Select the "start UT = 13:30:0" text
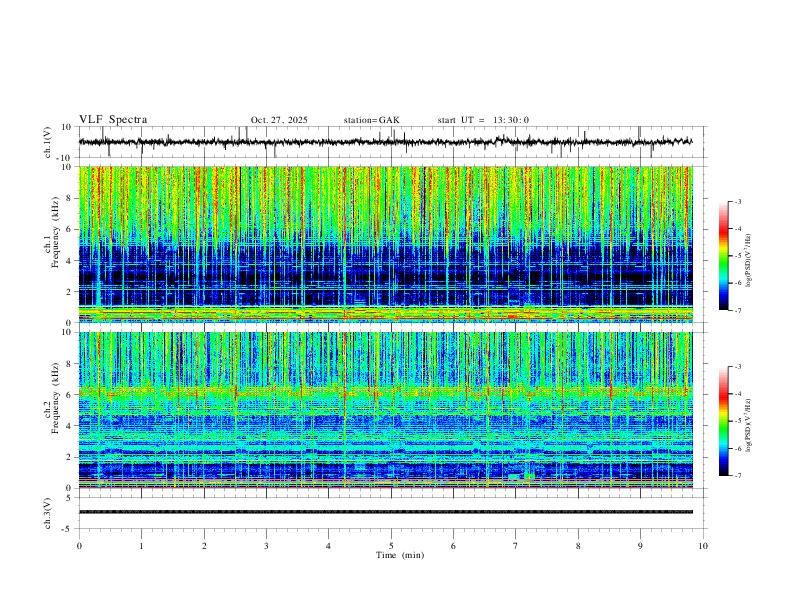This screenshot has height=612, width=792. coord(483,120)
